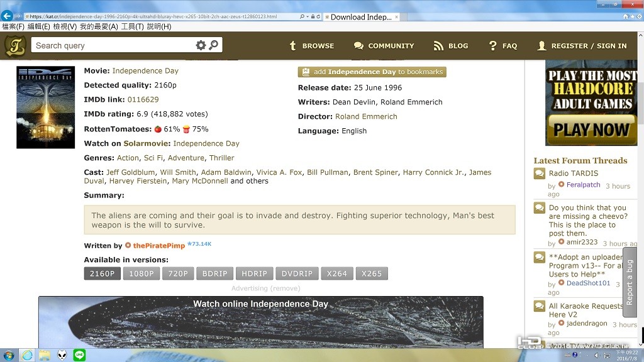Image resolution: width=644 pixels, height=362 pixels.
Task: Open the 說明(H) menu
Action: pyautogui.click(x=159, y=26)
